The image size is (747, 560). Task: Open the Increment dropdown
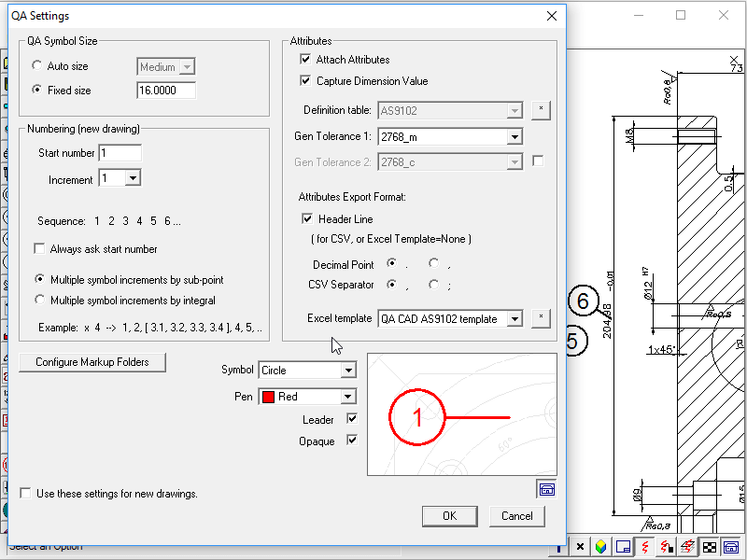point(132,179)
